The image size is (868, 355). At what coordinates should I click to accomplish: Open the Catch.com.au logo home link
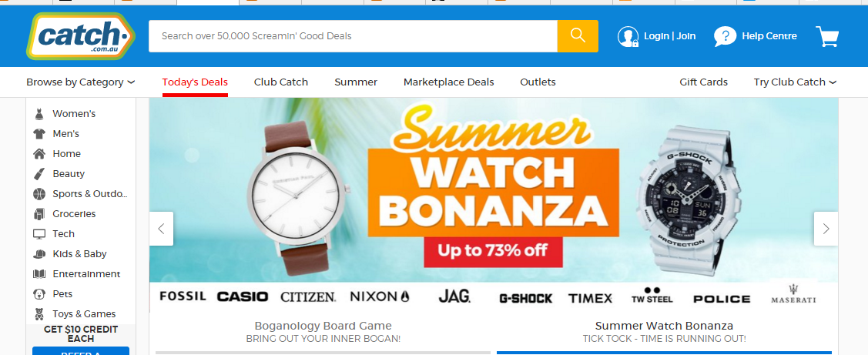(80, 36)
